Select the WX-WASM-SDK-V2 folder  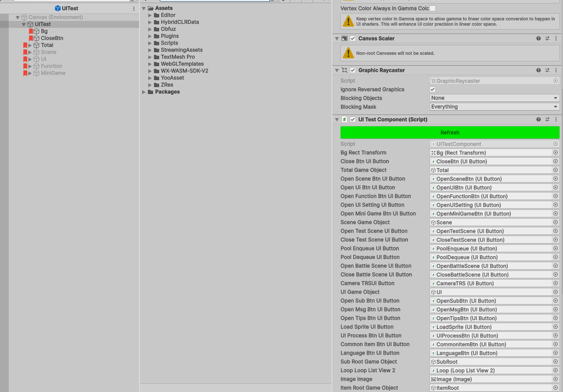[x=184, y=71]
